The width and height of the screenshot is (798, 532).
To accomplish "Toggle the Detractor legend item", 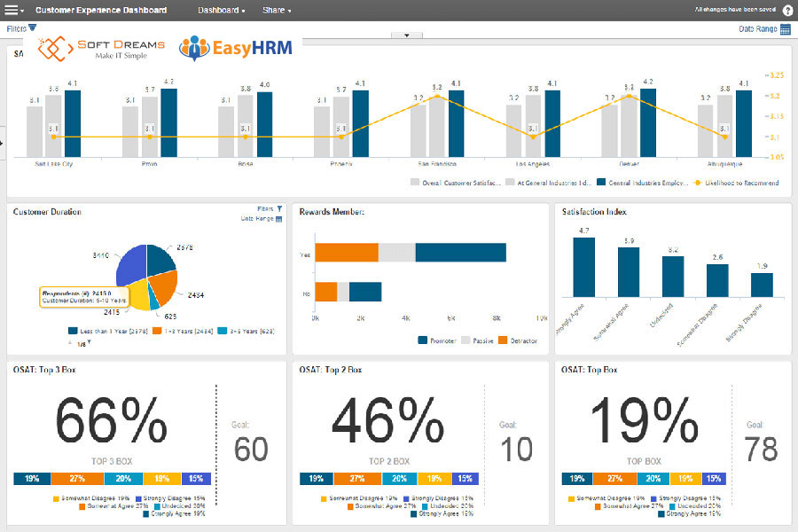I will tap(513, 339).
